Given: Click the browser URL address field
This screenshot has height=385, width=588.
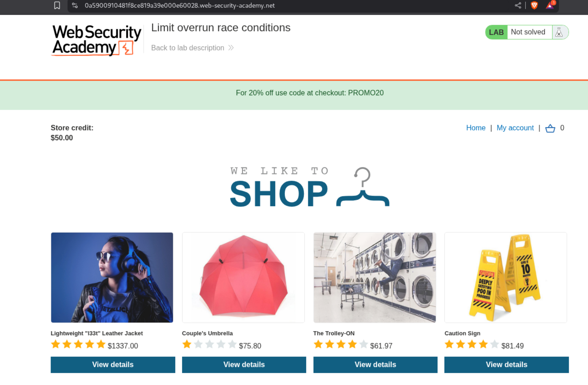Looking at the screenshot, I should click(x=291, y=5).
